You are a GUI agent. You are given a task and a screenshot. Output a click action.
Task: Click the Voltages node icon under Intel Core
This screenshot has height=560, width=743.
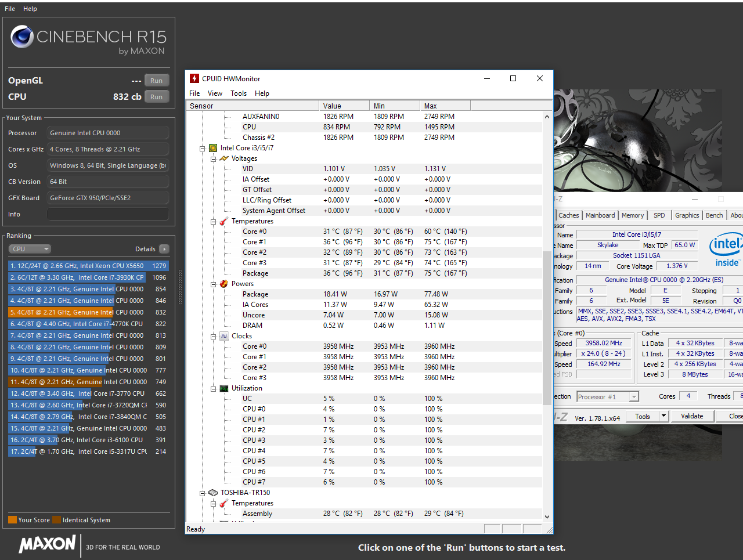[224, 158]
